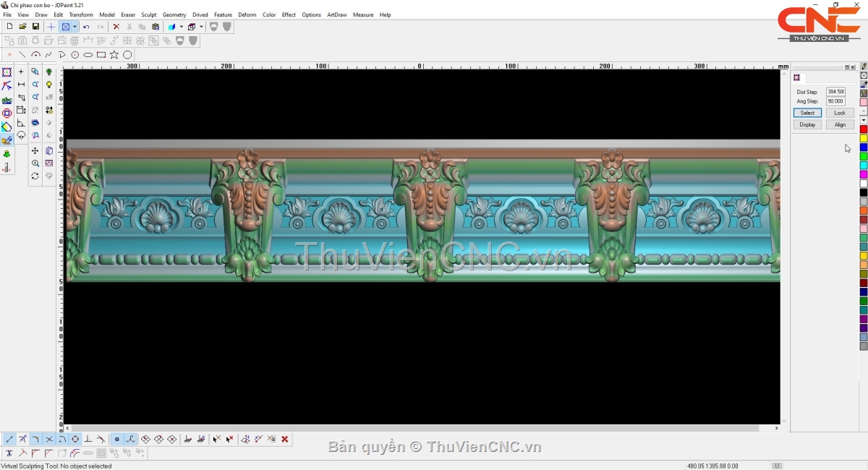This screenshot has height=470, width=868.
Task: Click the pan view cross-arrows icon
Action: pyautogui.click(x=35, y=151)
